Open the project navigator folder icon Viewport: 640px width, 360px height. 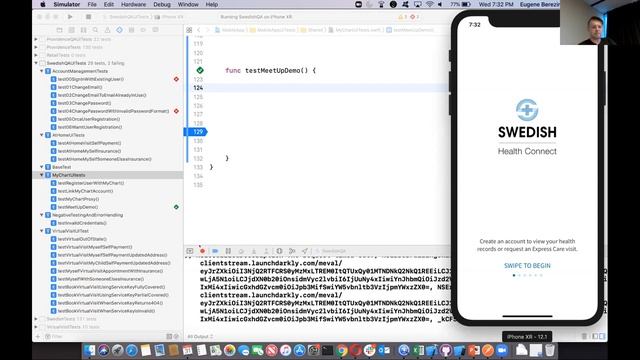click(60, 30)
